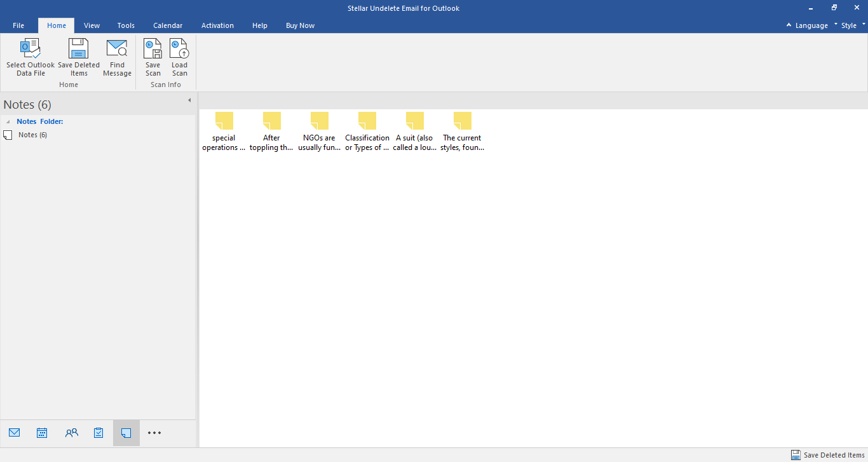Select the 'NGOs are usually fun...' note
The height and width of the screenshot is (462, 868).
319,132
